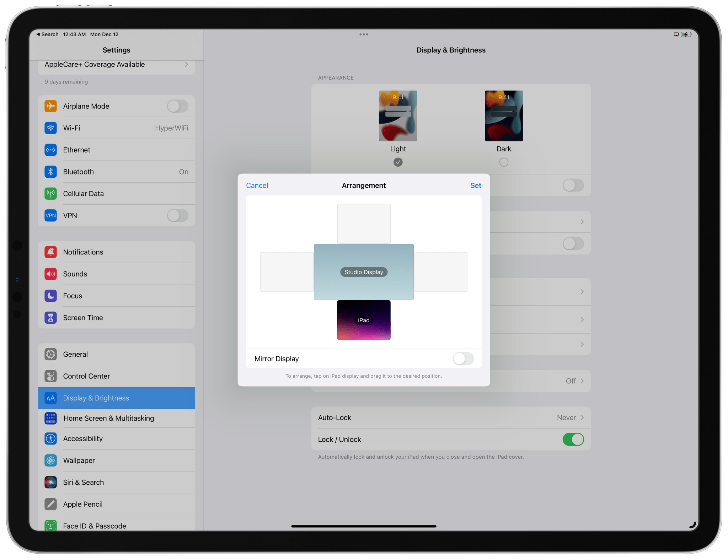Image resolution: width=728 pixels, height=560 pixels.
Task: Toggle the switch below appearance thumbnails
Action: point(573,185)
